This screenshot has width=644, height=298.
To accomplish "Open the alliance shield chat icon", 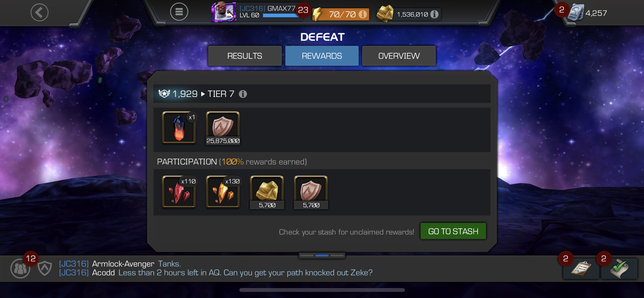I will (45, 268).
